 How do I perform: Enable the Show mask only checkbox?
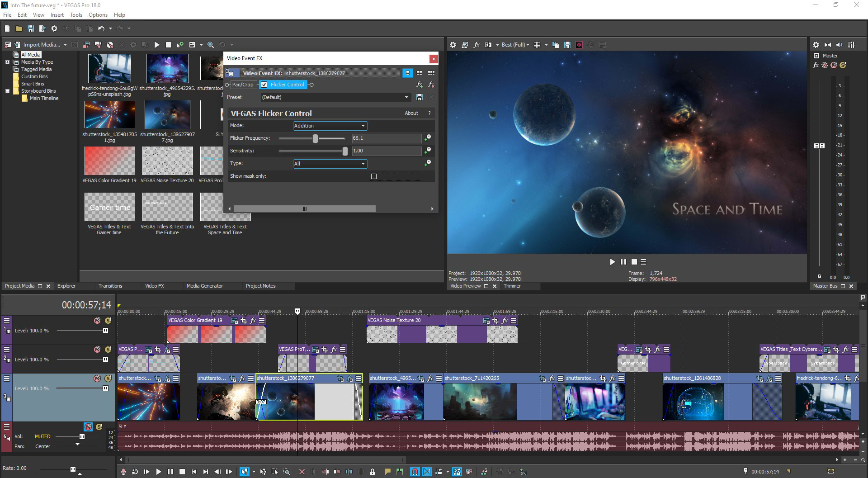pos(374,176)
